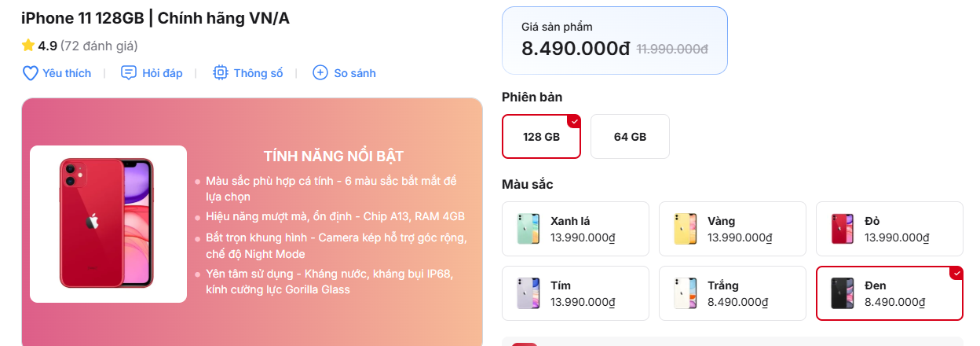Click the TÍNH NĂNG NỔI BẬT heading
This screenshot has width=980, height=346.
coord(334,156)
